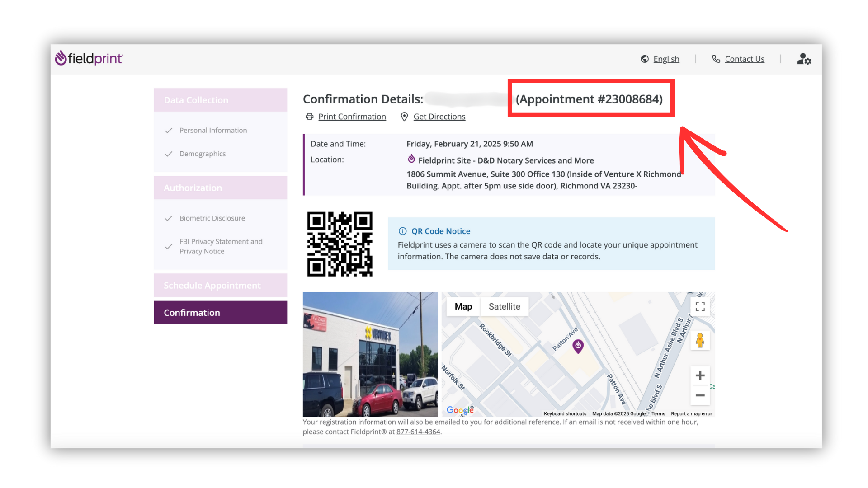Zoom out on the map
868x488 pixels.
(x=700, y=395)
